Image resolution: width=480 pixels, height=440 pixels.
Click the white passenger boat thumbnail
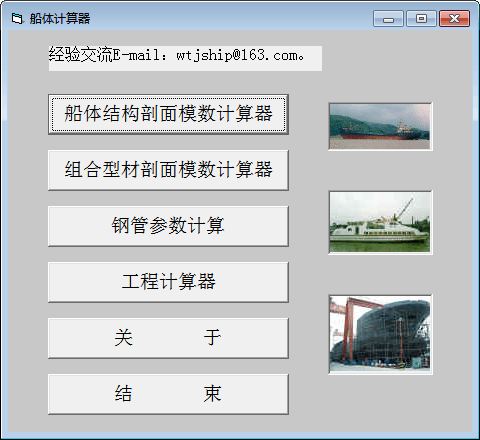pos(380,223)
